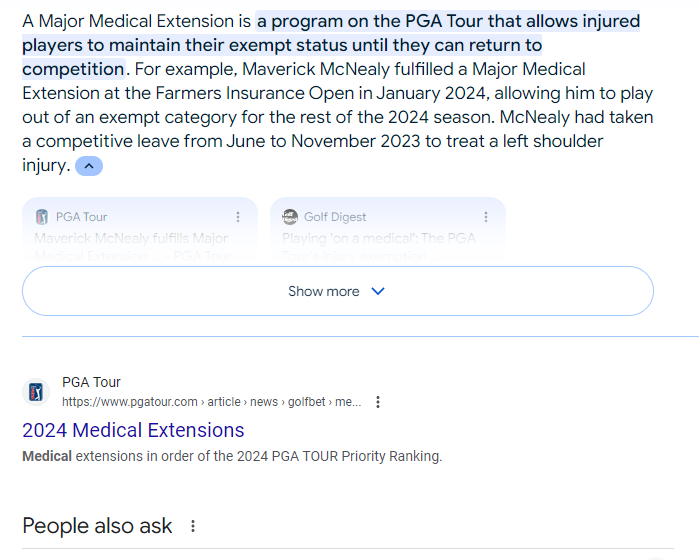Click the pgatour.com URL breadcrumb
This screenshot has height=560, width=699.
coord(211,402)
